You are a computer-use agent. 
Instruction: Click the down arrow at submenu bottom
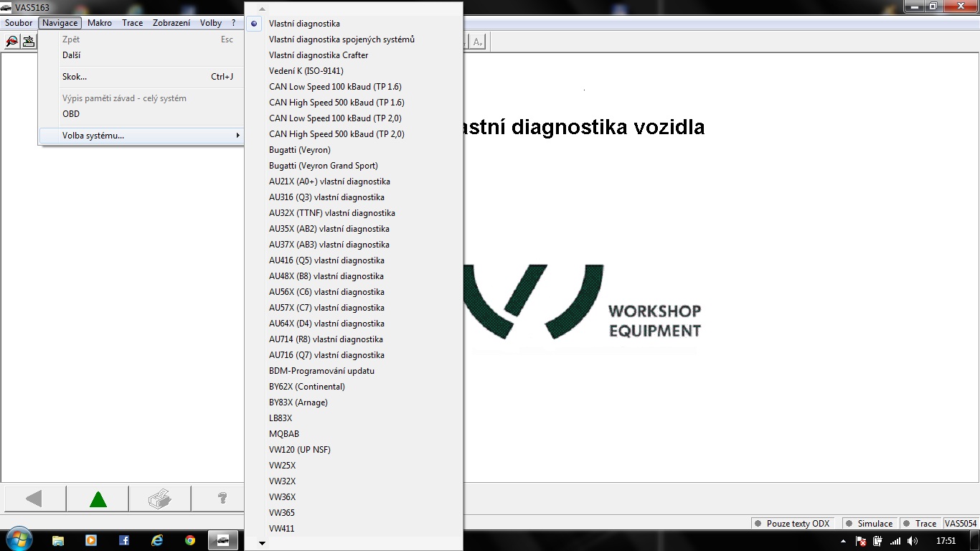pyautogui.click(x=262, y=543)
